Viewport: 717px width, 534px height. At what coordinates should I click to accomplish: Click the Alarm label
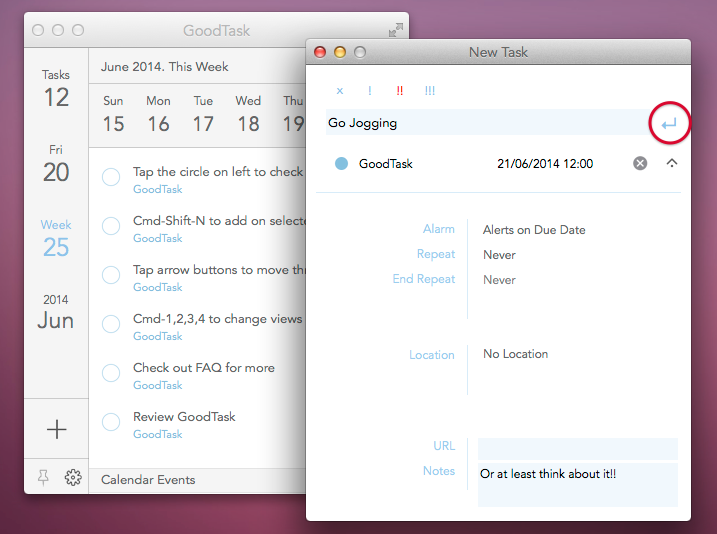click(x=439, y=229)
